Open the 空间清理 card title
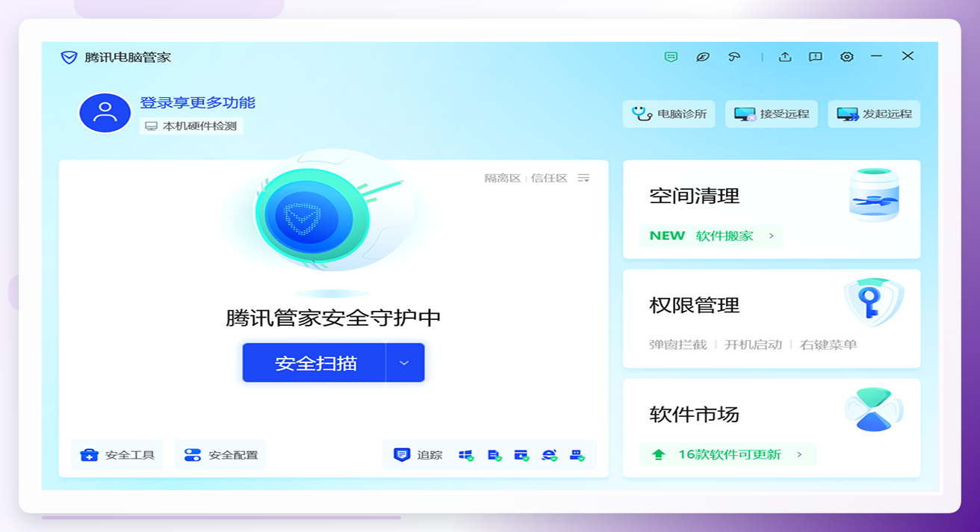Viewport: 980px width, 532px height. click(695, 196)
